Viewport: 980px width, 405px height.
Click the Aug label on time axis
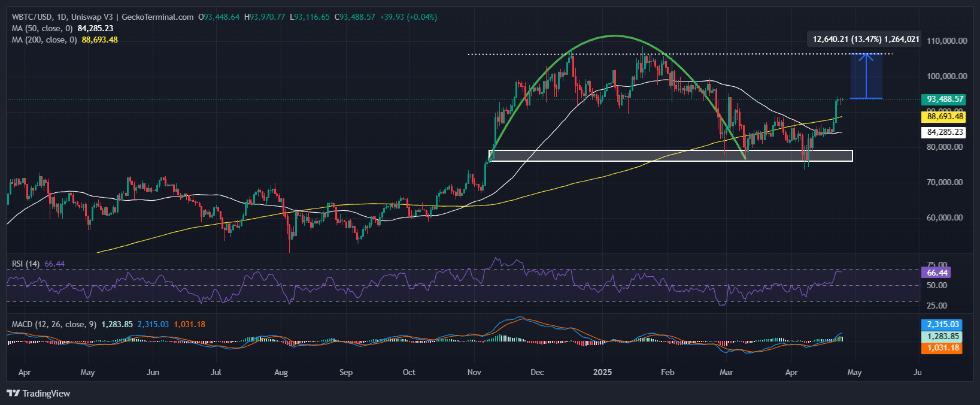click(281, 372)
